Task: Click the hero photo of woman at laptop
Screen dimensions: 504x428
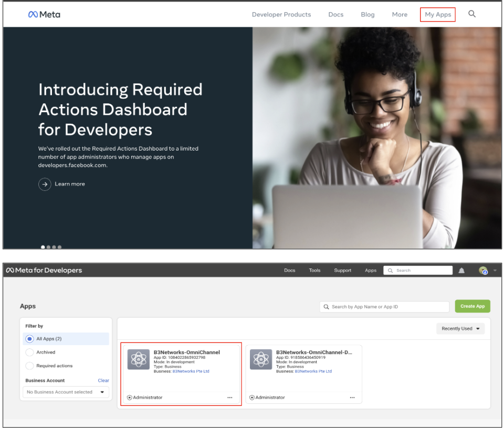Action: tap(377, 138)
